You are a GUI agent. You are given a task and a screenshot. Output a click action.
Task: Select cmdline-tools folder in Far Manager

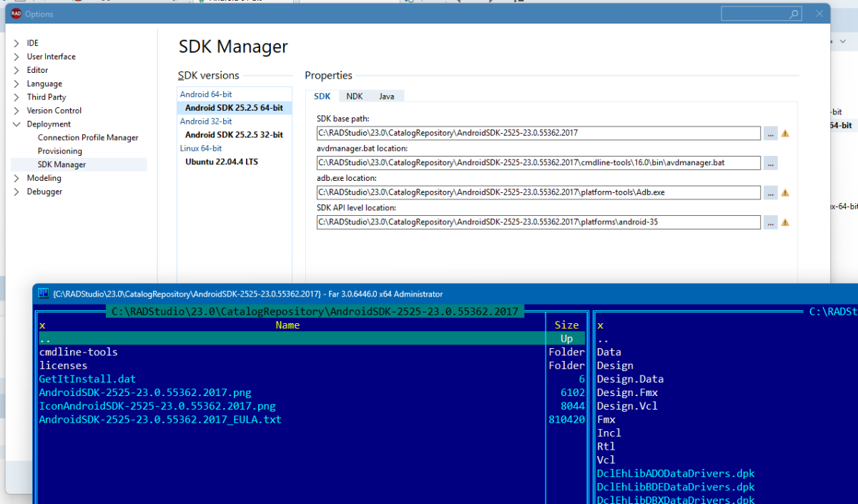[79, 352]
